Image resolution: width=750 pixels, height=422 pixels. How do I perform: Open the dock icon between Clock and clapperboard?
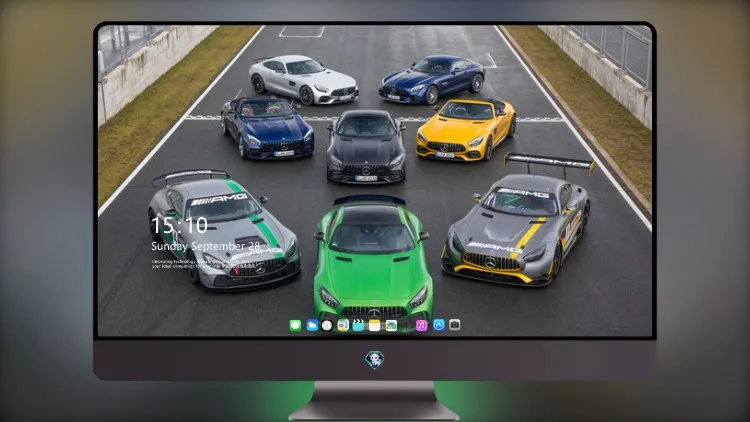pos(343,325)
